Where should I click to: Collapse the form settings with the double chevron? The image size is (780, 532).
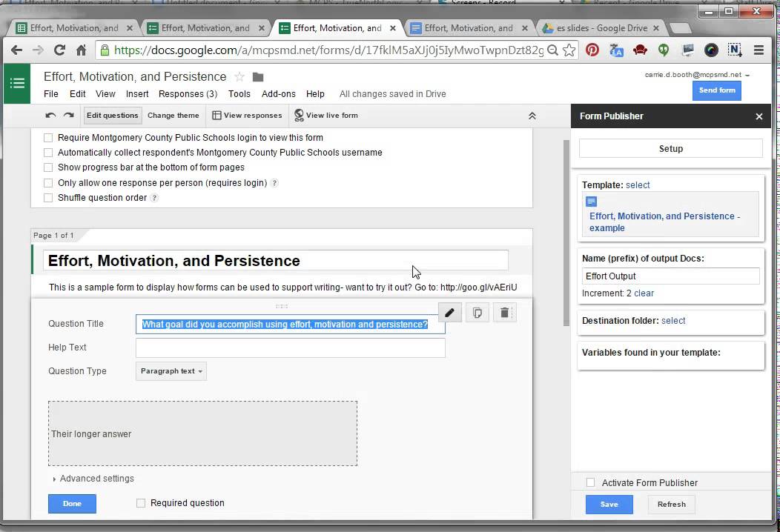pyautogui.click(x=532, y=116)
